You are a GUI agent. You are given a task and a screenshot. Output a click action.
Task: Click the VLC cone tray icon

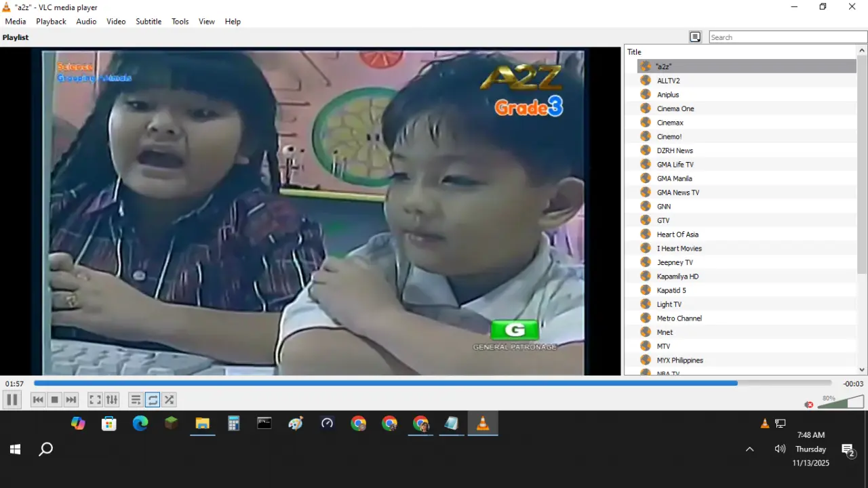[765, 424]
